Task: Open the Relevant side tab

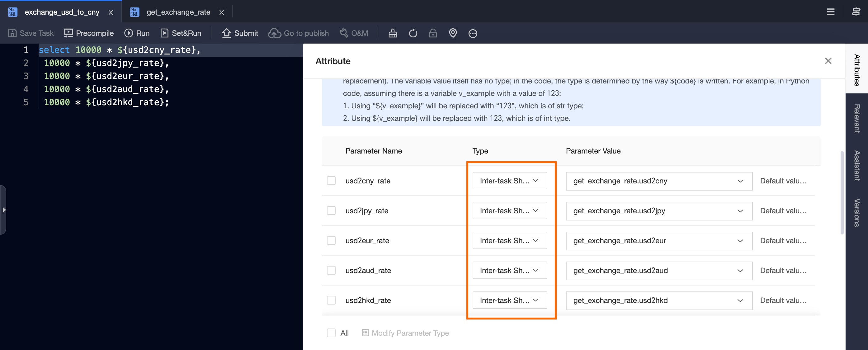Action: click(x=856, y=118)
